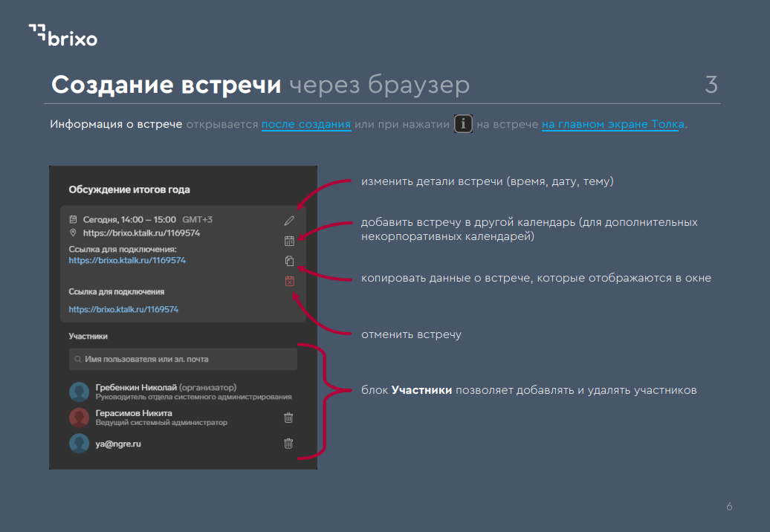Click the brixo logo
The width and height of the screenshot is (770, 532).
(x=63, y=35)
